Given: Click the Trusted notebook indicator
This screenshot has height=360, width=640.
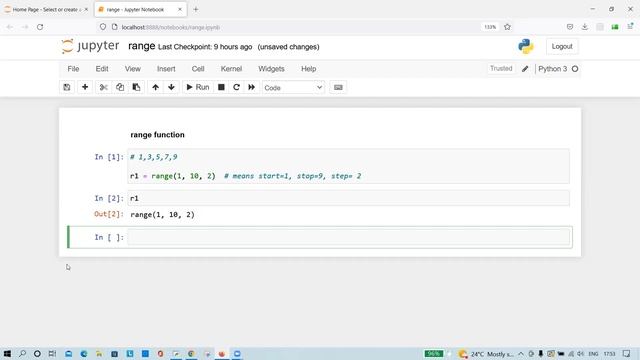Looking at the screenshot, I should pyautogui.click(x=501, y=69).
